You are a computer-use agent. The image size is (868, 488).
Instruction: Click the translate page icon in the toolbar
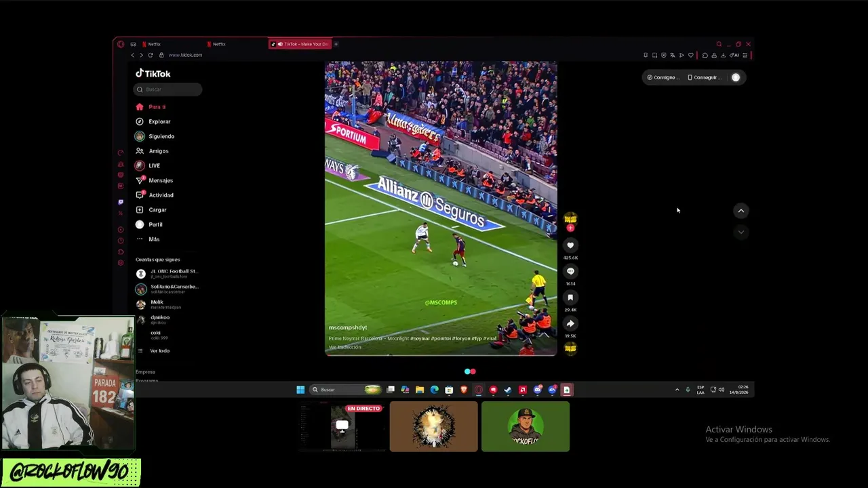coord(673,55)
